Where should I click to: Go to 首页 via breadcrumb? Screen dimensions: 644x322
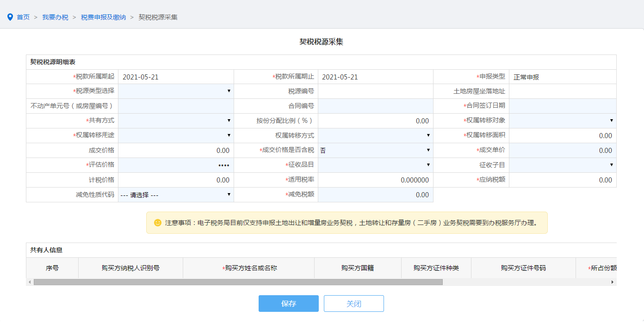[x=23, y=17]
